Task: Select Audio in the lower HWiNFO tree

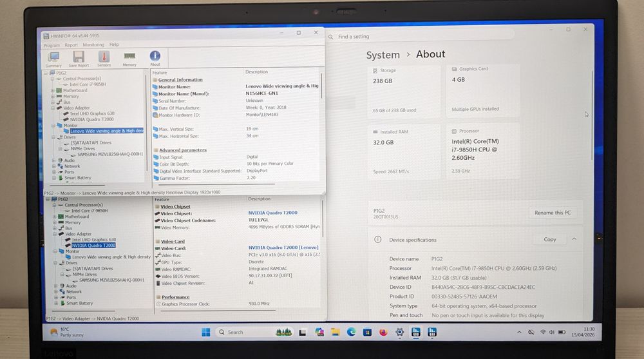Action: tap(71, 286)
